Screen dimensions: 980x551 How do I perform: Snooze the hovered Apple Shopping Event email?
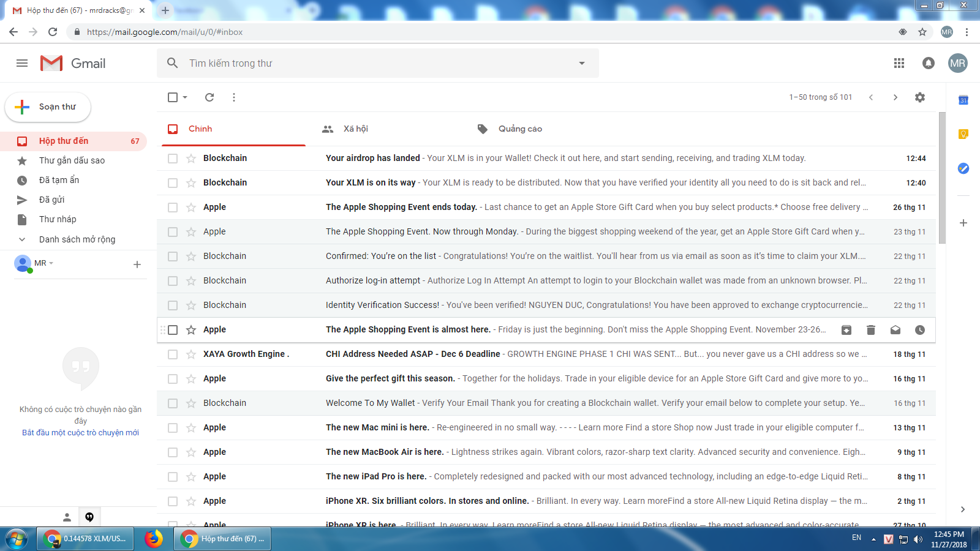(x=919, y=330)
